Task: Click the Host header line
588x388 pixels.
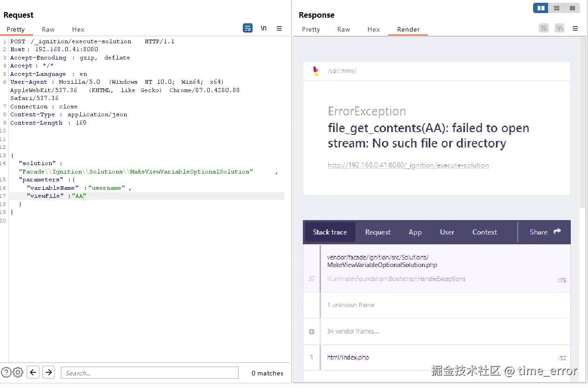Action: coord(54,49)
